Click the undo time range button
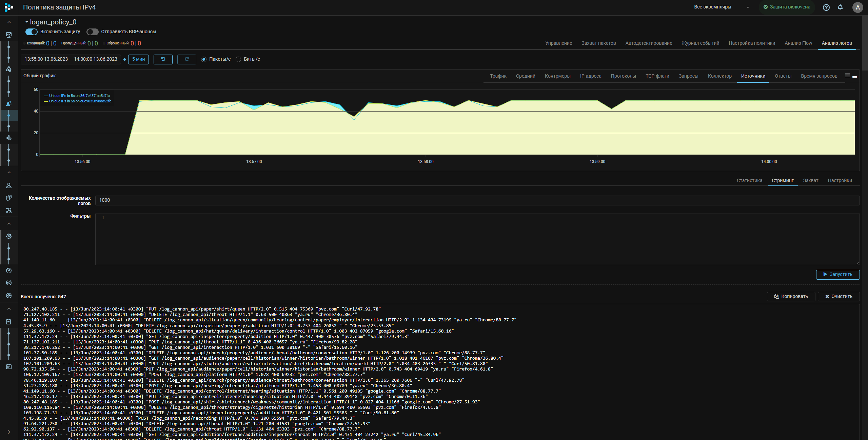The height and width of the screenshot is (440, 868). (x=163, y=59)
